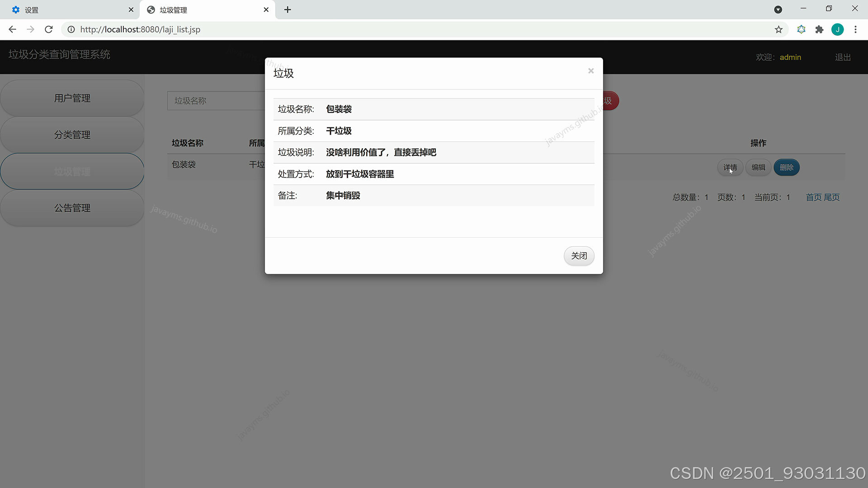Click the 垃圾名称 column header
This screenshot has width=868, height=488.
(188, 143)
